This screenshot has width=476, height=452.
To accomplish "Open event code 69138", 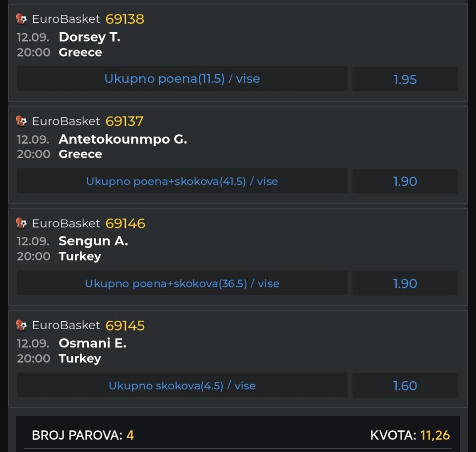I will tap(125, 19).
